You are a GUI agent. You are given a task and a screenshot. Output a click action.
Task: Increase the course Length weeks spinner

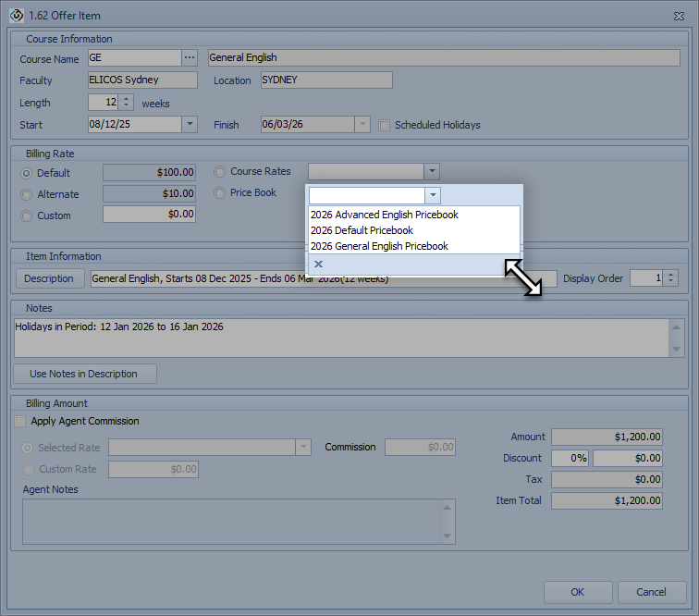pos(127,99)
